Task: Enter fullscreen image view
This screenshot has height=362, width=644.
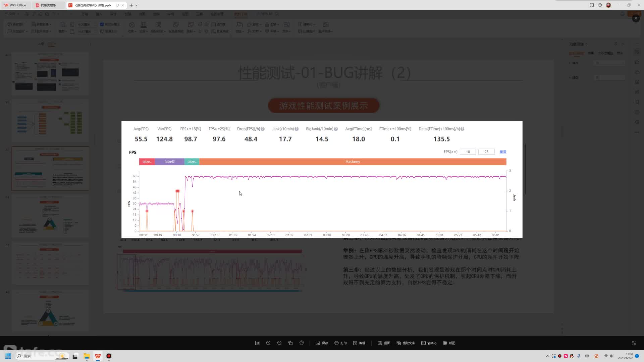Action: click(634, 343)
